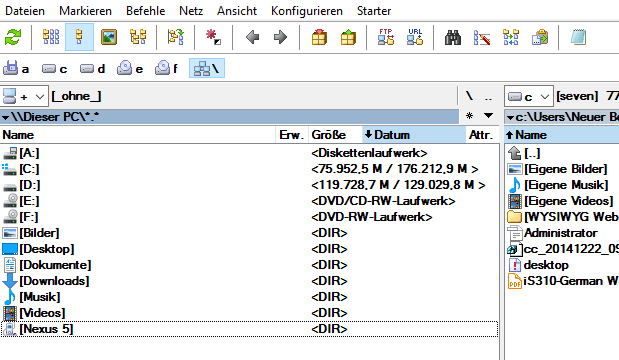Screen dimensions: 619x360
Task: Open the multi-rename tool icon
Action: [482, 38]
